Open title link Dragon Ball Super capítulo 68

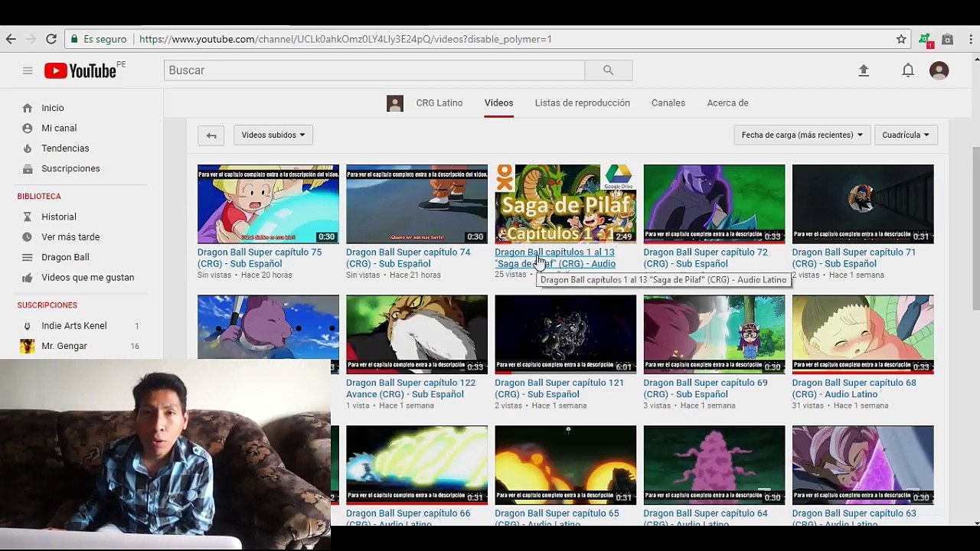coord(854,389)
